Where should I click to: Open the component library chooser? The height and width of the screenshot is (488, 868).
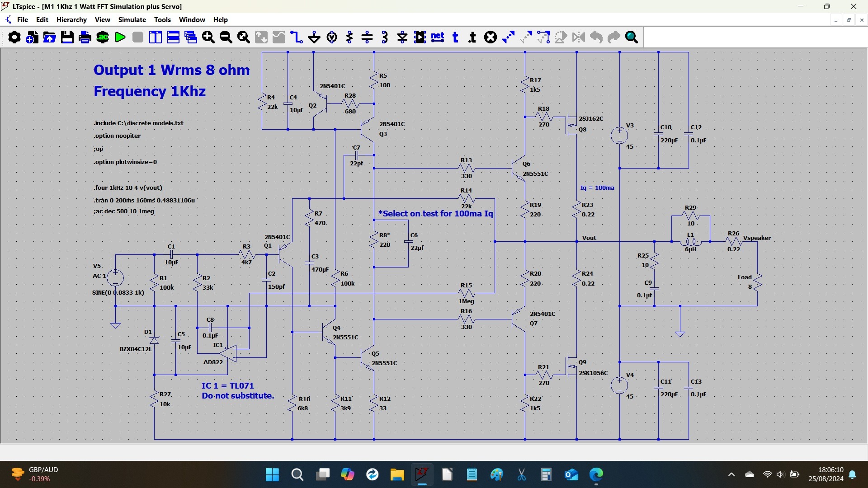pos(420,37)
